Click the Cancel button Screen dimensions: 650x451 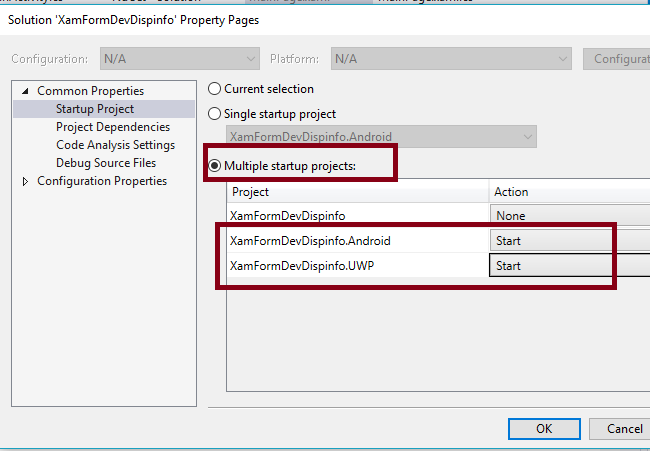click(x=625, y=429)
